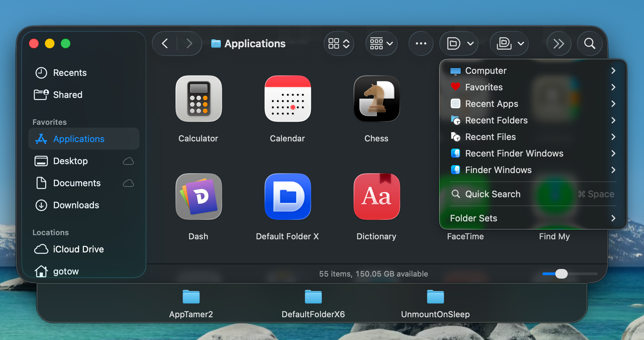
Task: Expand the Finder Windows submenu arrow
Action: pos(613,170)
